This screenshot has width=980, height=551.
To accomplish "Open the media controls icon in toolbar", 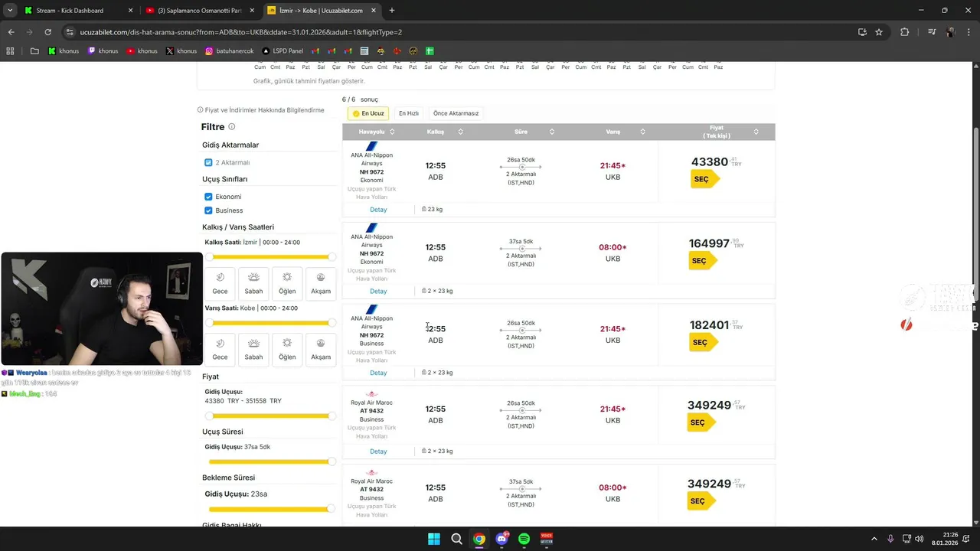I will [932, 32].
